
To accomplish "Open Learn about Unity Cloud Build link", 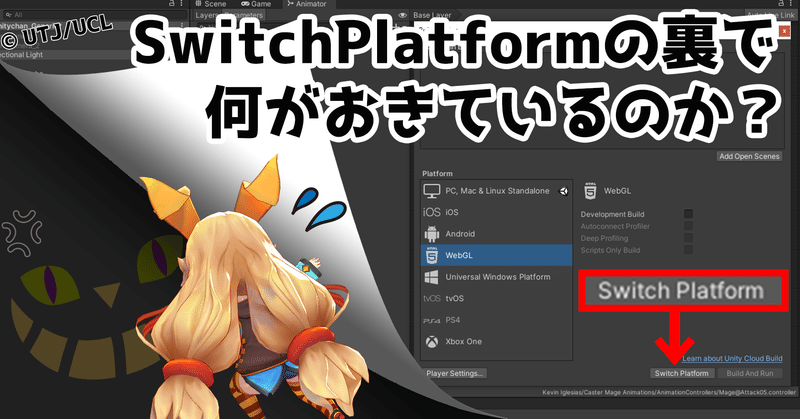I will (x=732, y=358).
